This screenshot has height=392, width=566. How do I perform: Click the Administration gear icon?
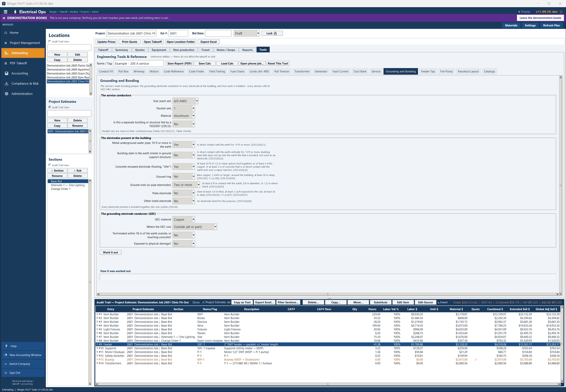[6, 94]
